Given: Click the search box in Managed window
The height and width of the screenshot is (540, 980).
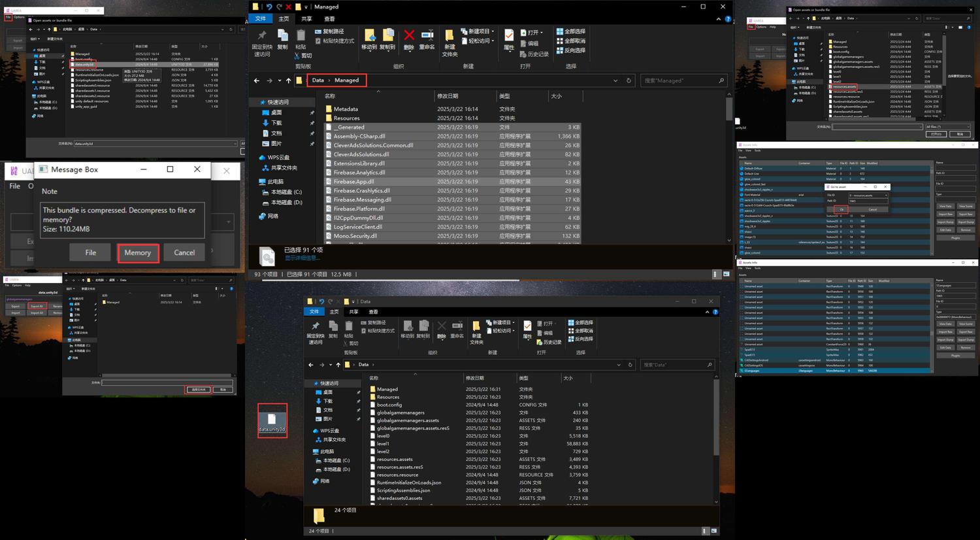Looking at the screenshot, I should pyautogui.click(x=684, y=80).
